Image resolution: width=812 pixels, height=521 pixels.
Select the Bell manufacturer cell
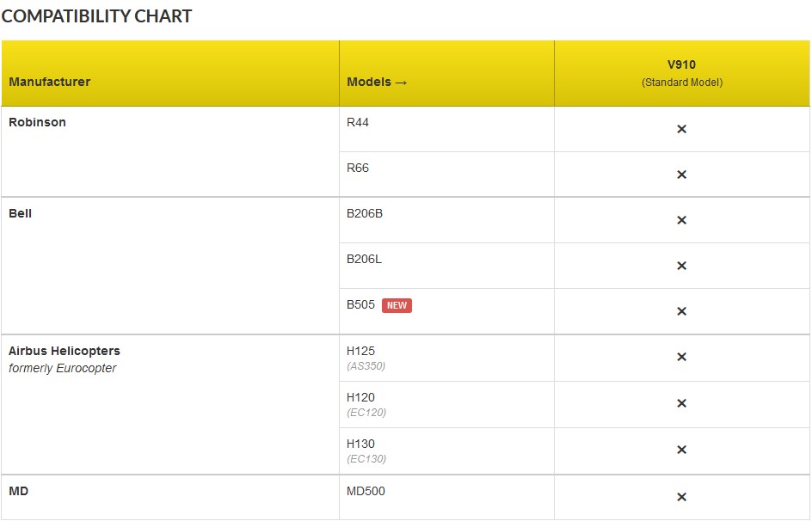point(21,213)
